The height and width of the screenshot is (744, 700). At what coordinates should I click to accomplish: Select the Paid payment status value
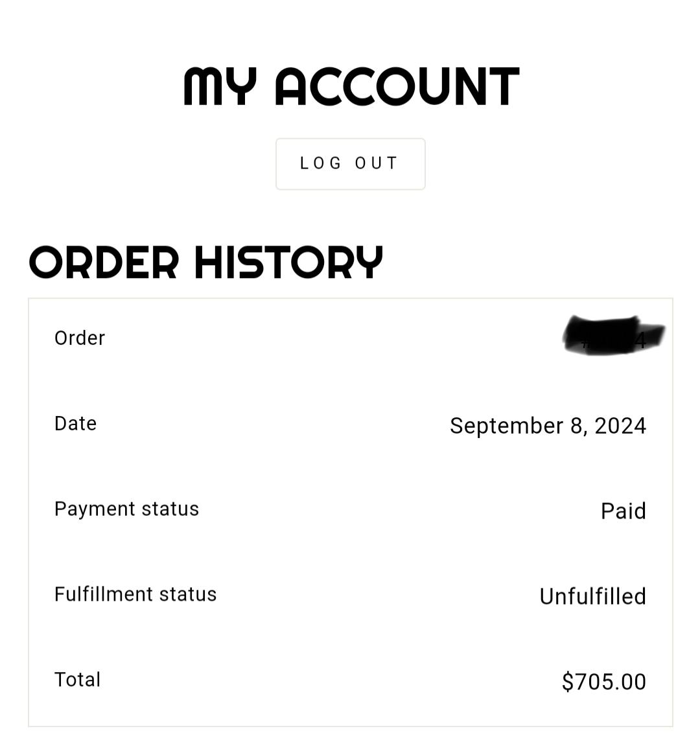(x=623, y=511)
